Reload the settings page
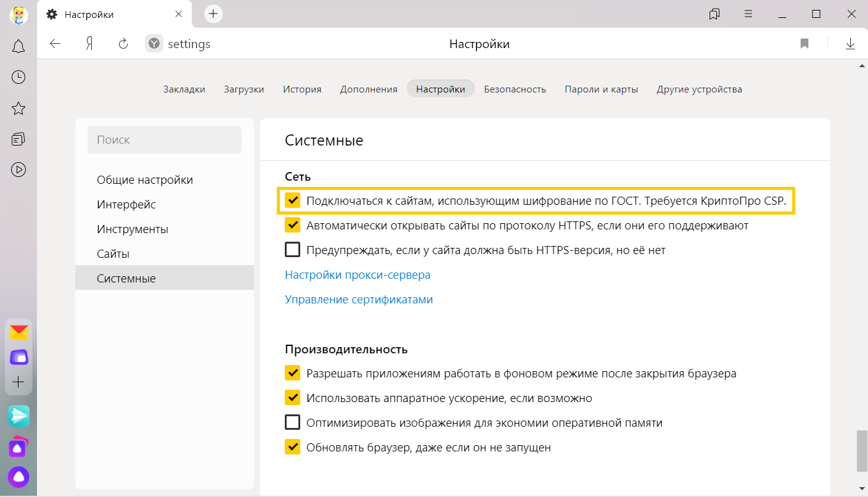868x497 pixels. [x=123, y=44]
